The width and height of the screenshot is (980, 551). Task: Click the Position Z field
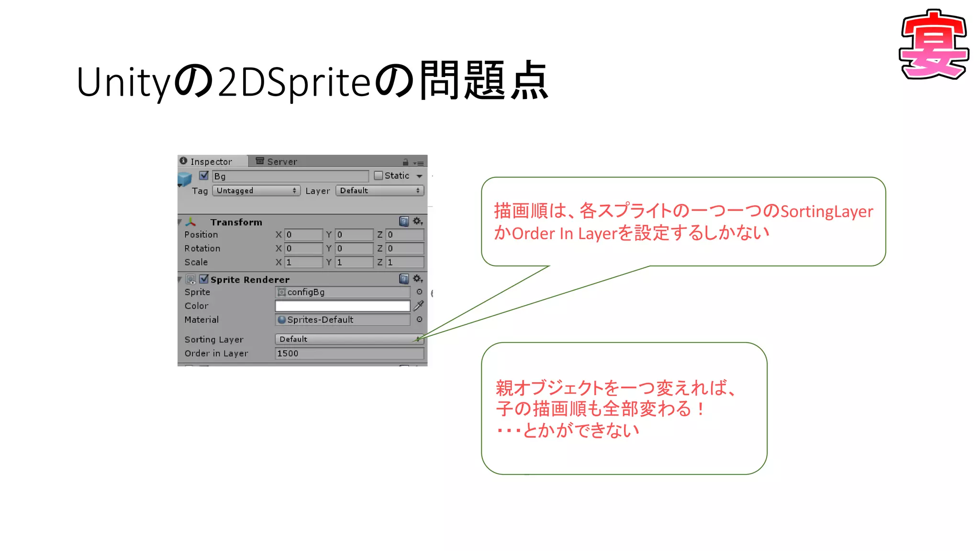click(405, 234)
